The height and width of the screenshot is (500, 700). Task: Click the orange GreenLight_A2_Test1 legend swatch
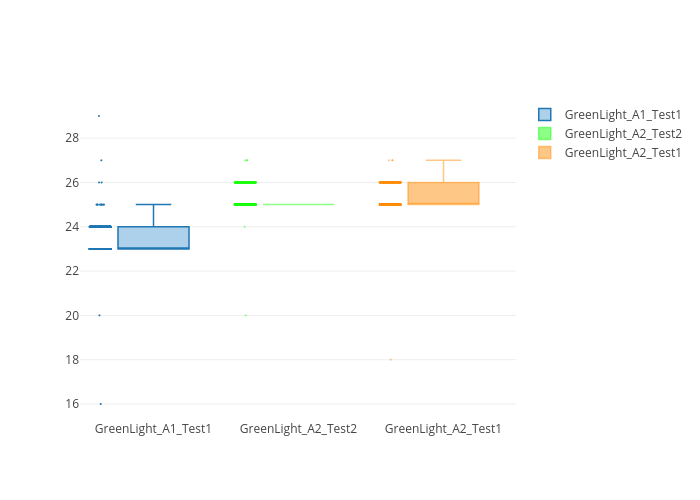545,153
